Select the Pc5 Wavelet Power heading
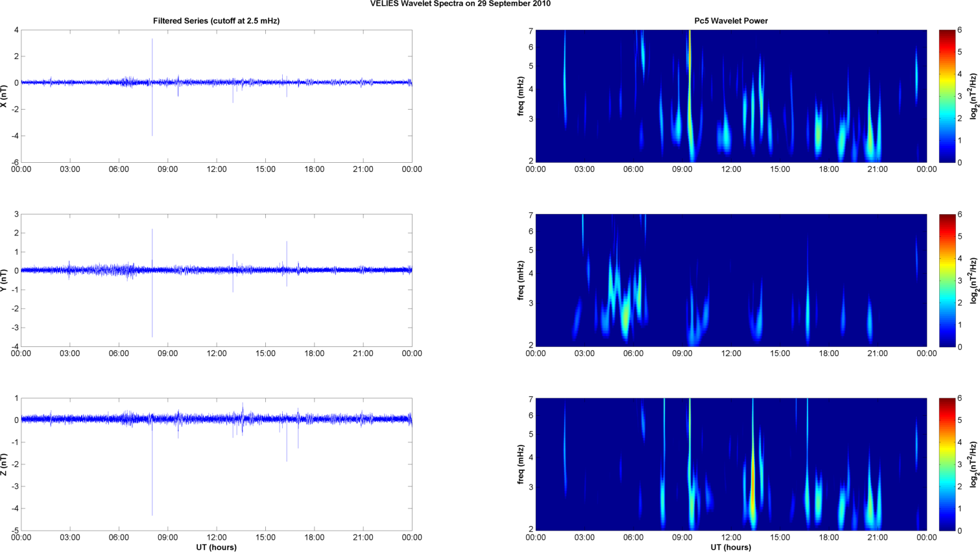 731,21
